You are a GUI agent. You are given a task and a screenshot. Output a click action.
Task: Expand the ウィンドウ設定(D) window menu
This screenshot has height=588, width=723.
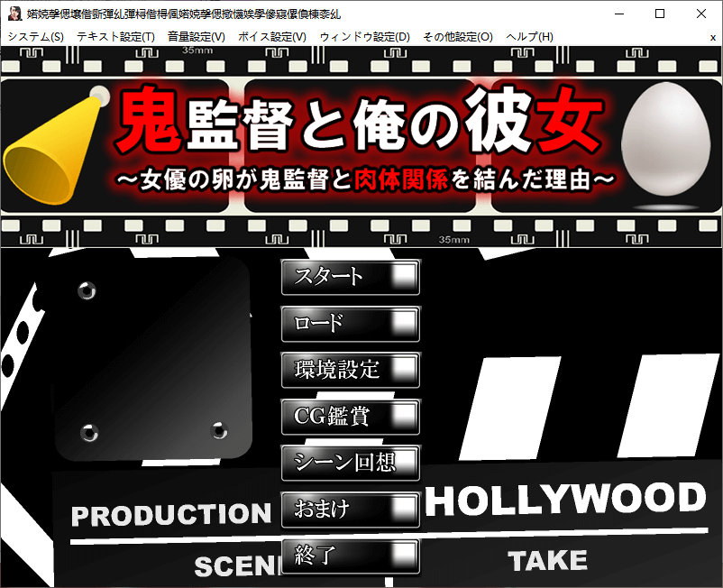pos(364,37)
